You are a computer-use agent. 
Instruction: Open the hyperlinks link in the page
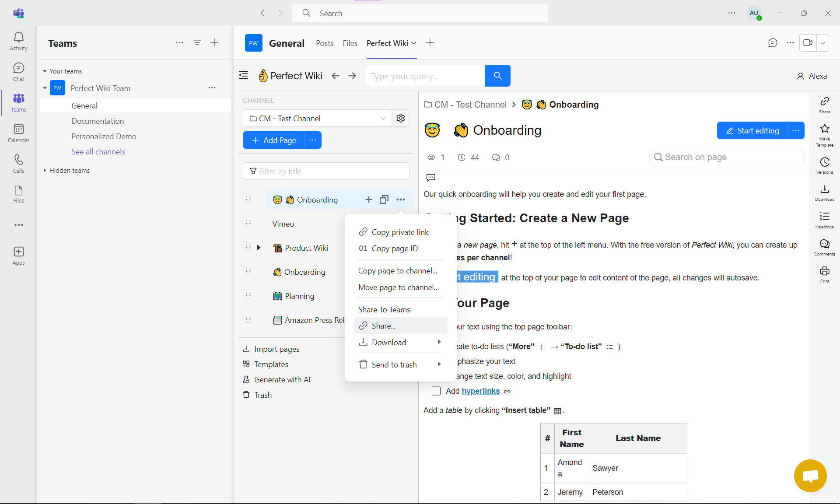(x=481, y=391)
